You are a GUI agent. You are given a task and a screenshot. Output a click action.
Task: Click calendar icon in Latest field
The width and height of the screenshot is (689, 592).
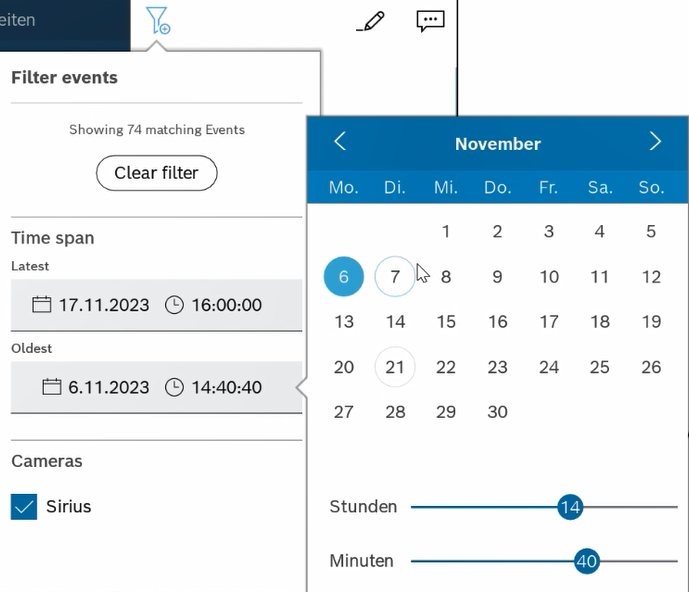(x=42, y=305)
